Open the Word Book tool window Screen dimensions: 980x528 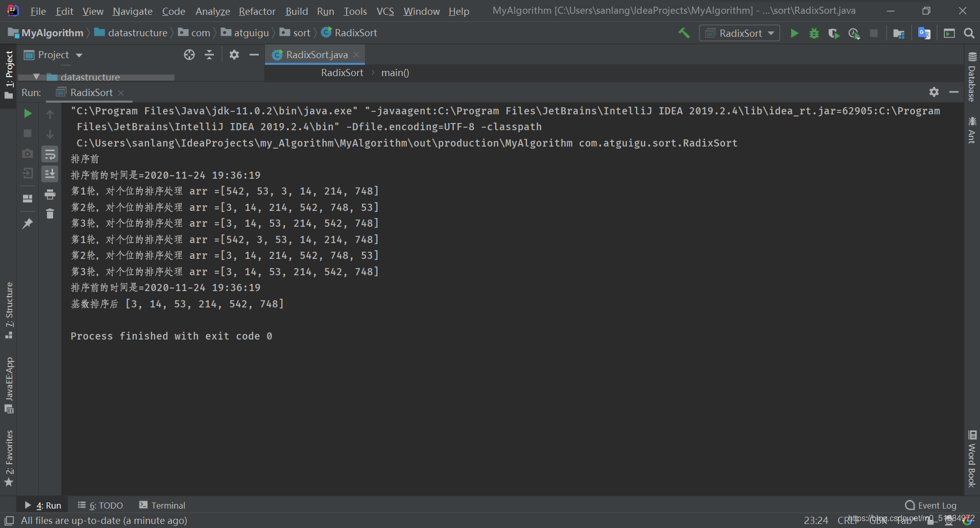[x=972, y=459]
